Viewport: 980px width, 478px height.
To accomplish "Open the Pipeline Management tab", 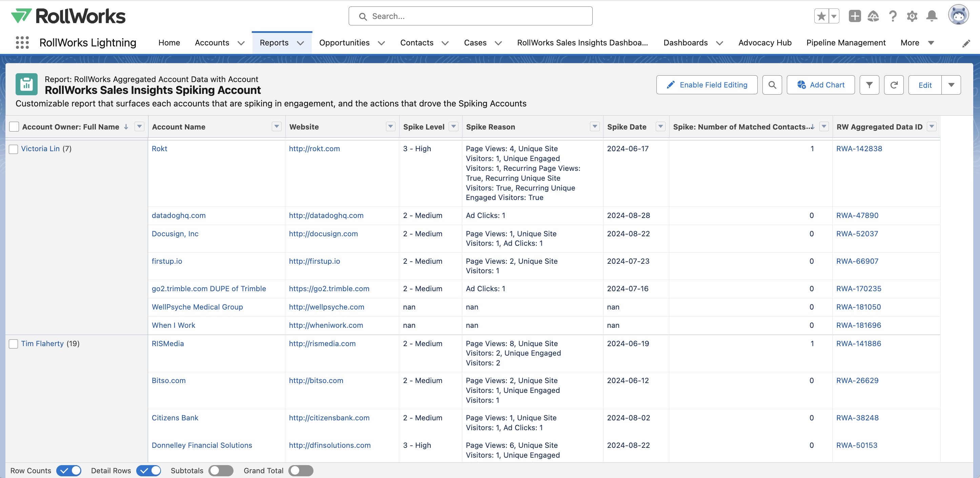I will [846, 43].
